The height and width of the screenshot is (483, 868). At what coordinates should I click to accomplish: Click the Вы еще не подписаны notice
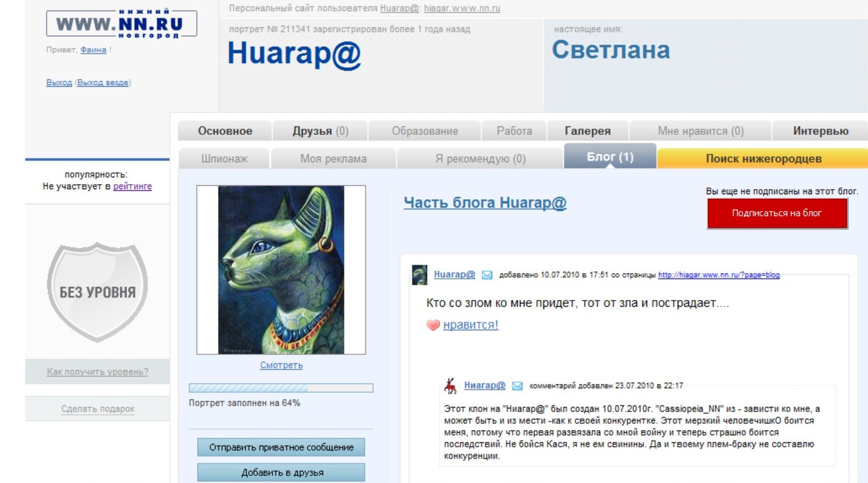[x=782, y=191]
